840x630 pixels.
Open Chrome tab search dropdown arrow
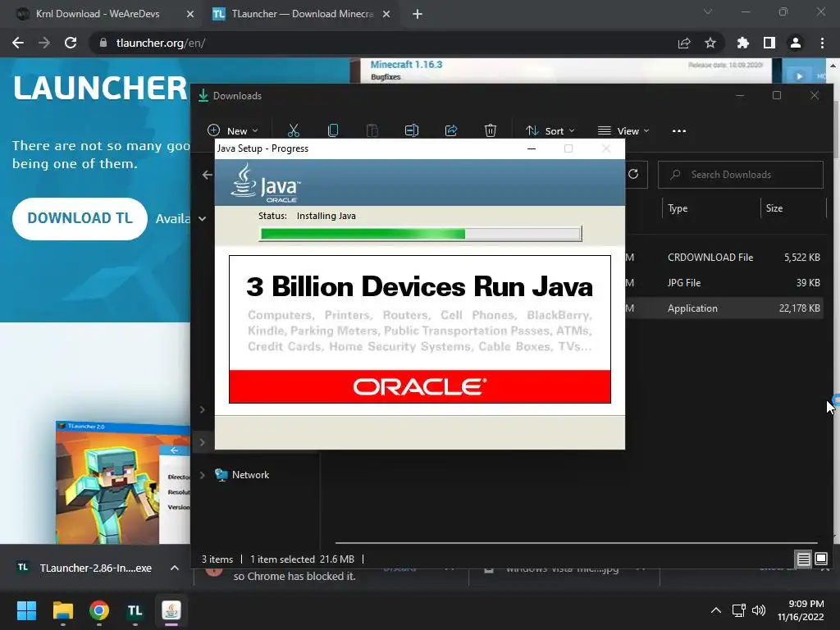click(x=708, y=11)
